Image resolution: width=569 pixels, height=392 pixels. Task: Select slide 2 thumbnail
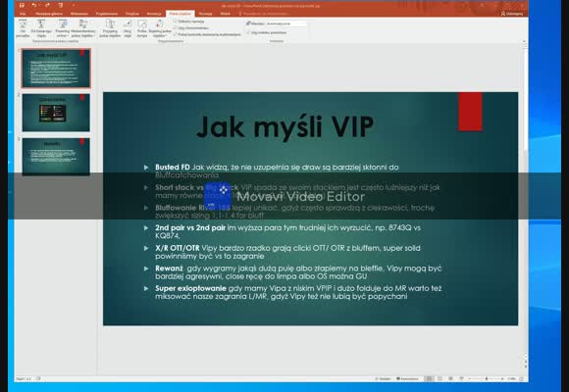[x=56, y=113]
